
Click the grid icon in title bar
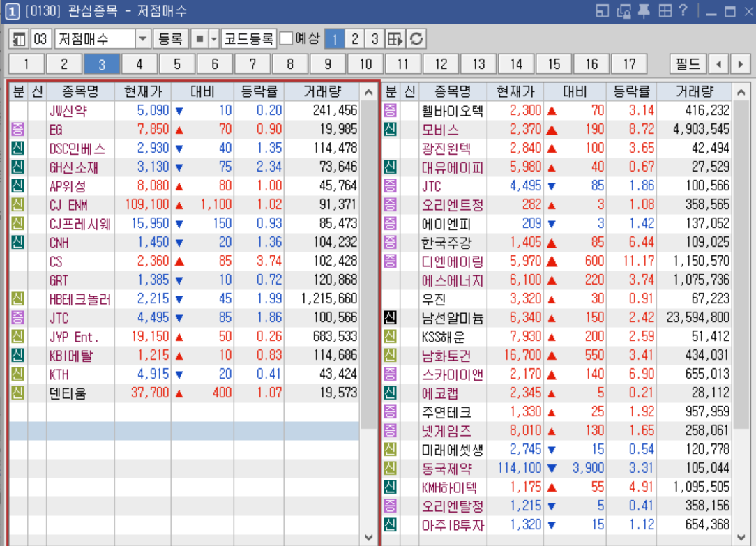point(665,10)
